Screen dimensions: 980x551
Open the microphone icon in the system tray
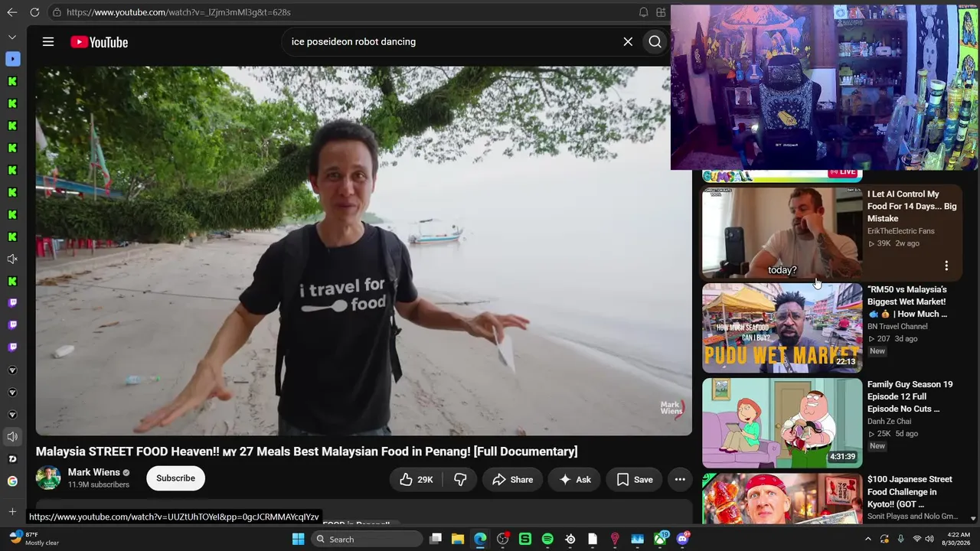click(x=900, y=540)
